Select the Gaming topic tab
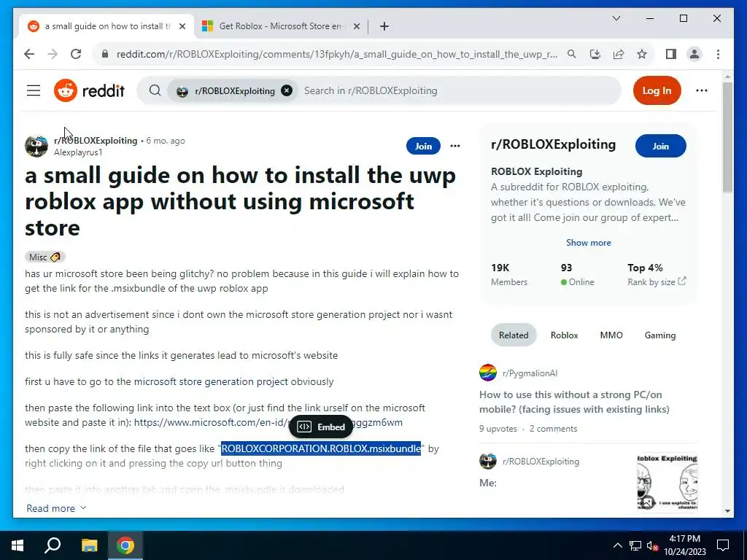The width and height of the screenshot is (747, 560). tap(659, 335)
